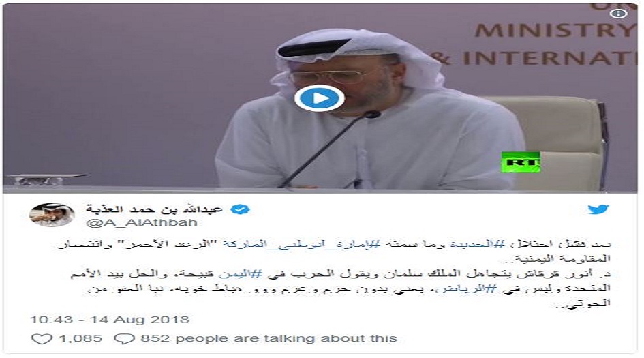This screenshot has height=358, width=644.
Task: Click the blue verified badge
Action: click(x=239, y=209)
